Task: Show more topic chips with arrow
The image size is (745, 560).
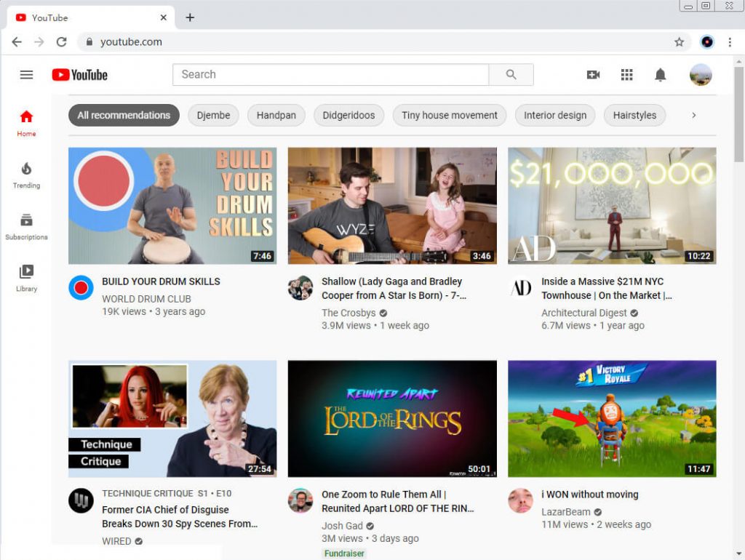Action: [693, 116]
